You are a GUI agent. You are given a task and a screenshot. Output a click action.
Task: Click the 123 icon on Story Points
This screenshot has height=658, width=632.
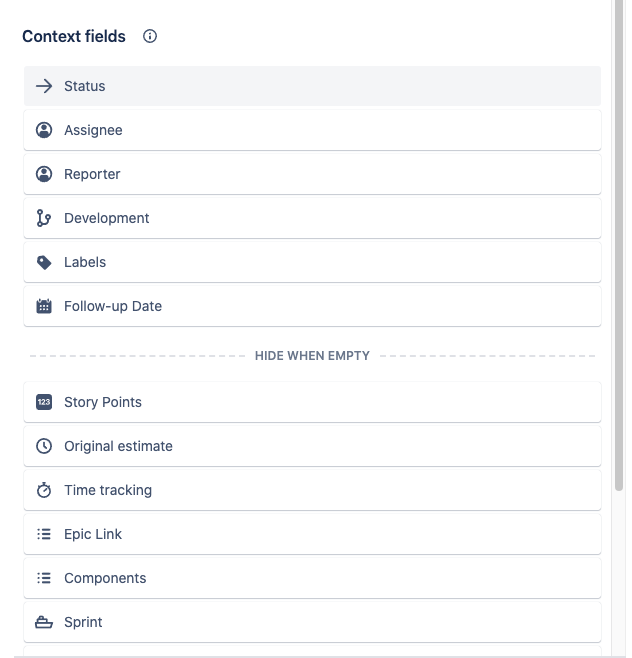click(x=44, y=402)
